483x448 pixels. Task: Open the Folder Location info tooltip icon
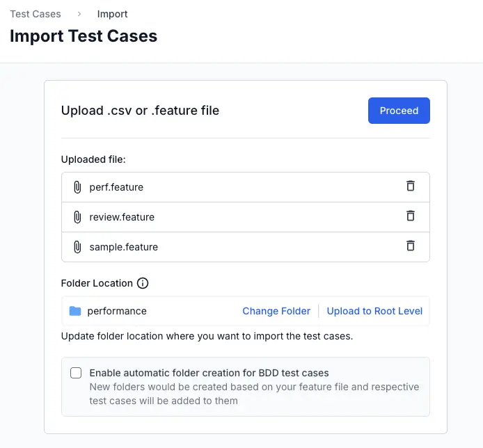pos(143,283)
